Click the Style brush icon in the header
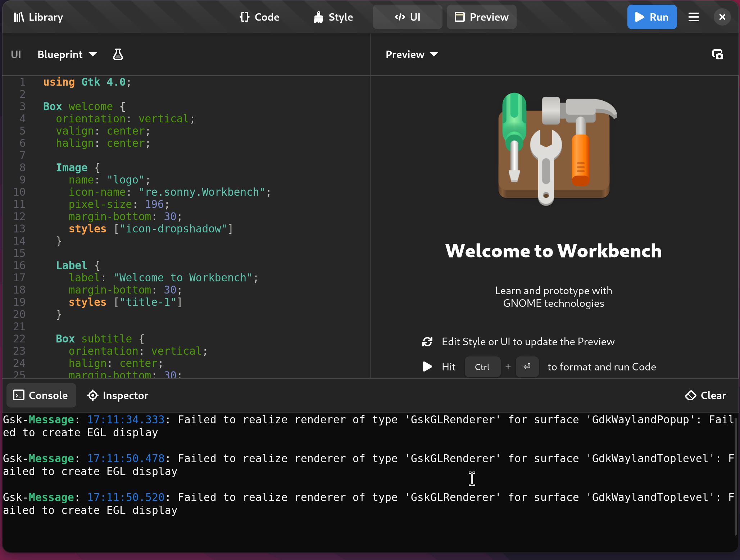Viewport: 740px width, 560px height. coord(319,17)
